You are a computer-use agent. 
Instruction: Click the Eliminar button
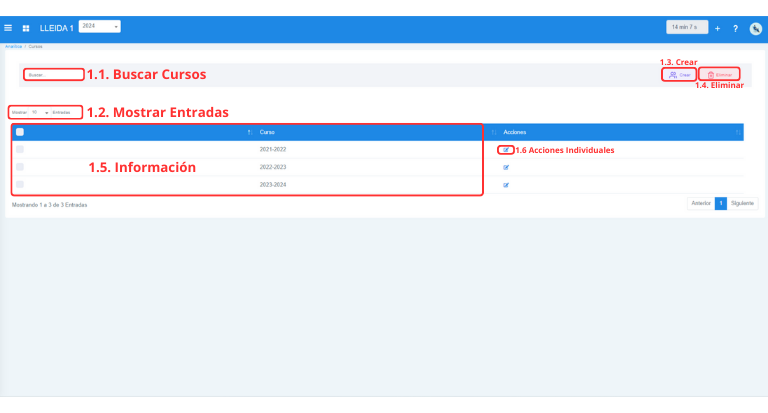click(719, 75)
